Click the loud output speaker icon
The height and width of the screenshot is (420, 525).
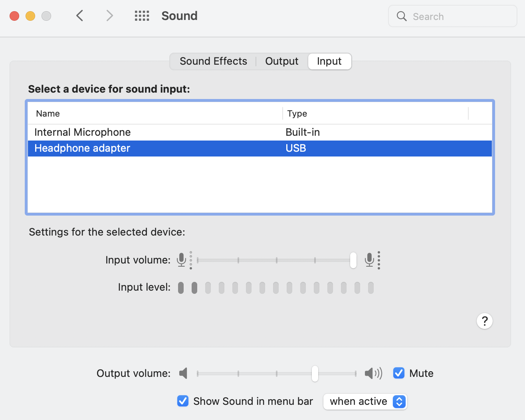coord(373,373)
